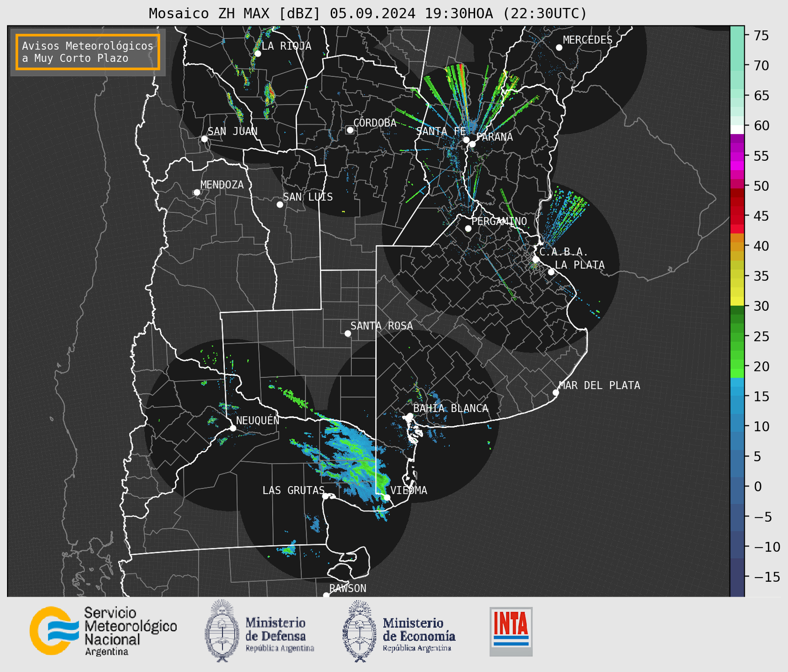The width and height of the screenshot is (788, 672).
Task: Click the white marker dot for Córdoba
Action: click(350, 130)
